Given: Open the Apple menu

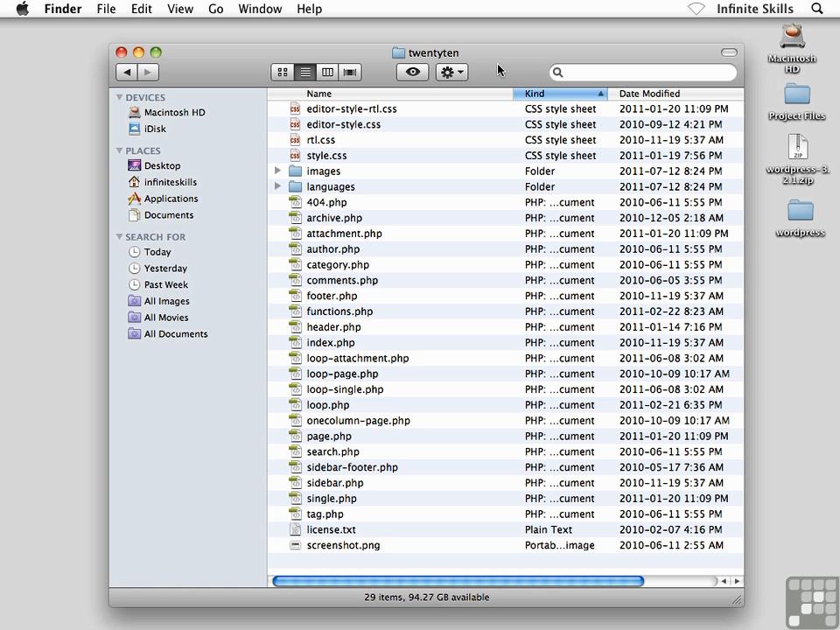Looking at the screenshot, I should tap(23, 9).
